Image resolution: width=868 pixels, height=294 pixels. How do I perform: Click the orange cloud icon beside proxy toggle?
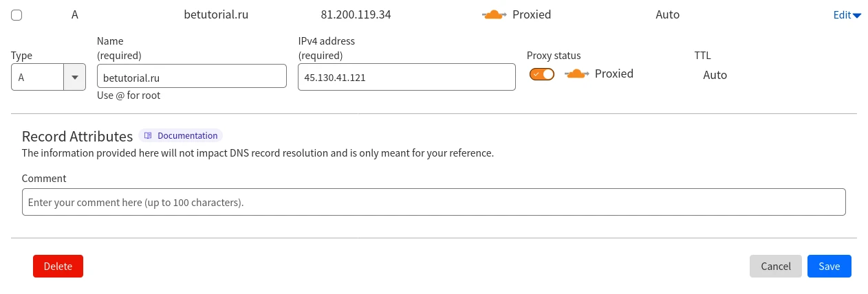(x=577, y=73)
